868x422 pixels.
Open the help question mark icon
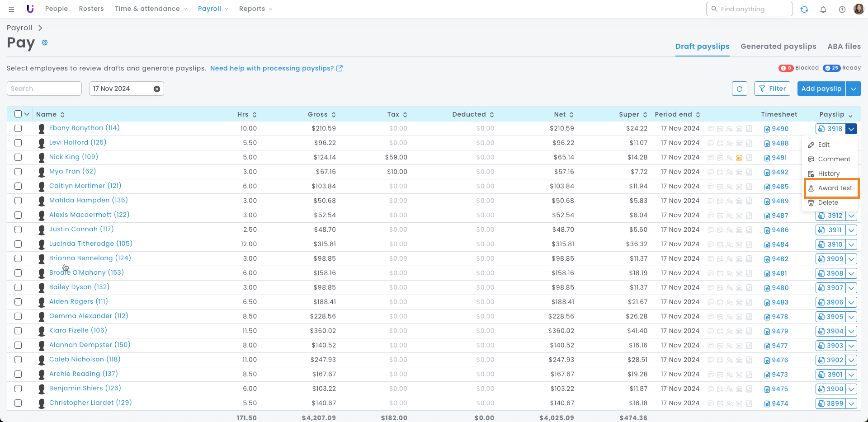842,9
